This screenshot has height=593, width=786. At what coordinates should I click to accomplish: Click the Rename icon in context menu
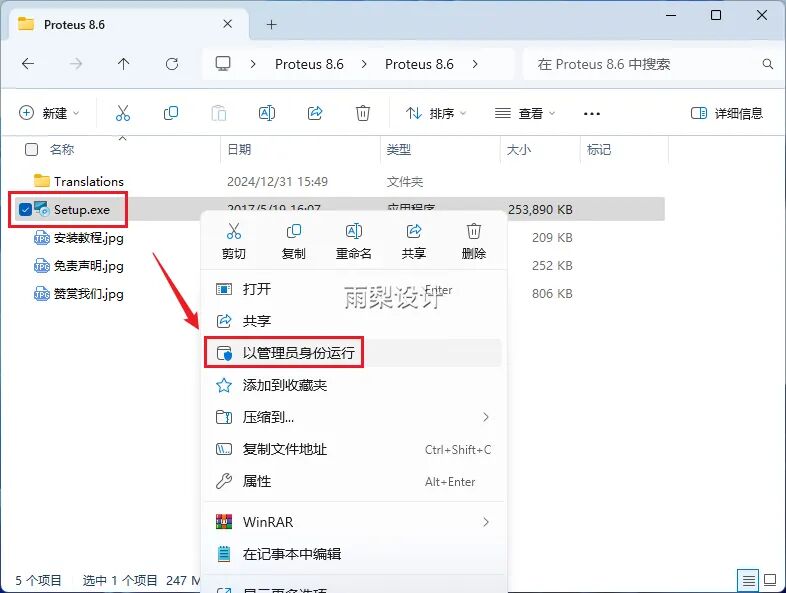pos(353,240)
